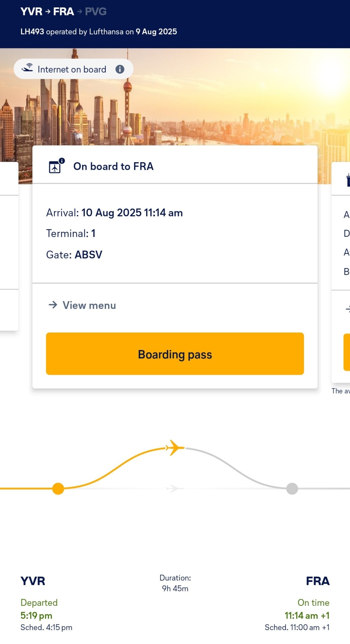Select the YVR segment in route header
Screen dimensions: 350x644
coord(32,12)
